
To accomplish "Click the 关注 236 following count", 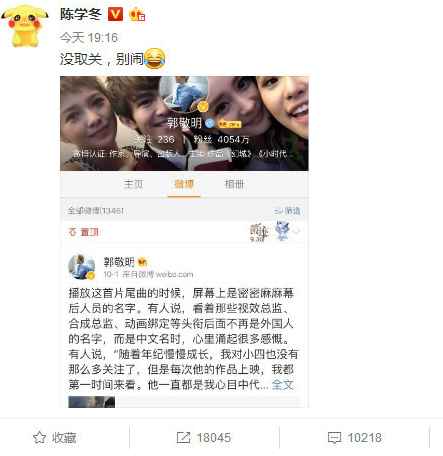I will 154,139.
